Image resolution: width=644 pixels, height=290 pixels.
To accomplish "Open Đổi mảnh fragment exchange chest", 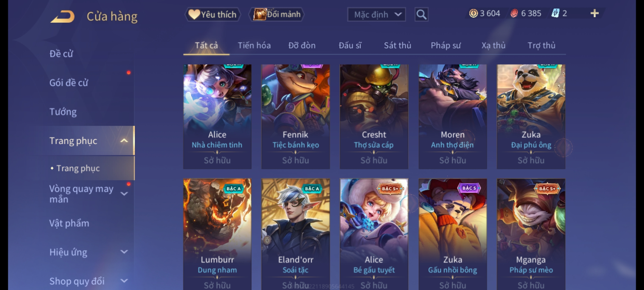I will pyautogui.click(x=277, y=15).
